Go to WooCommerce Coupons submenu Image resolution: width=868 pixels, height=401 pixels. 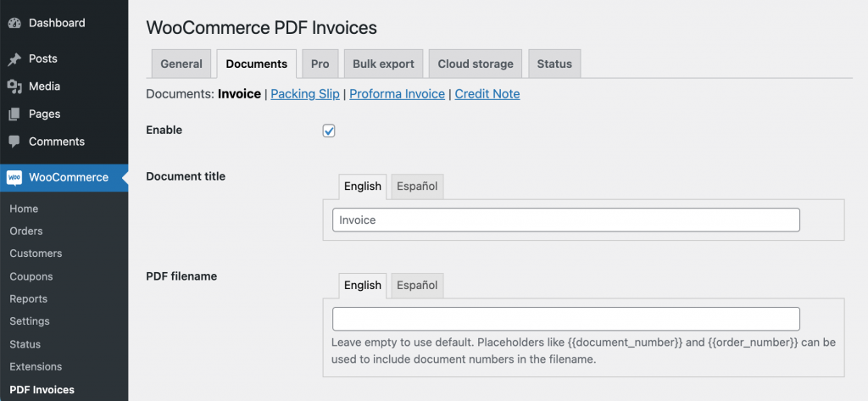click(31, 276)
